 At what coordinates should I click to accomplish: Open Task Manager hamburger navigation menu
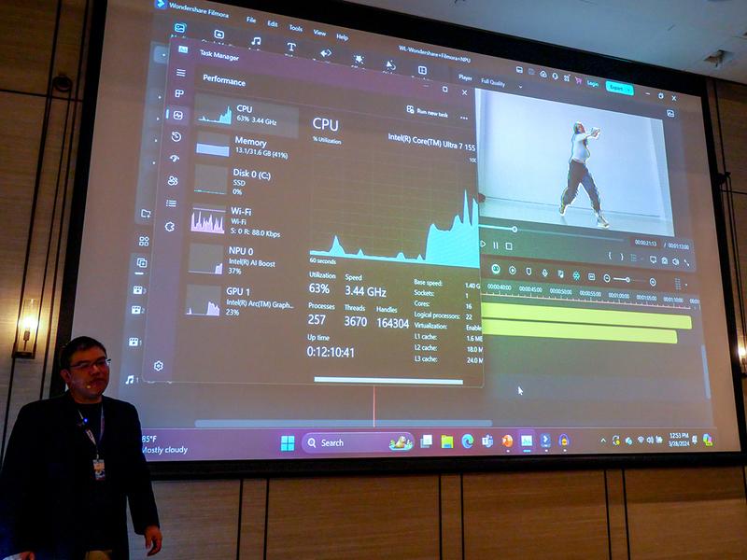[x=180, y=73]
